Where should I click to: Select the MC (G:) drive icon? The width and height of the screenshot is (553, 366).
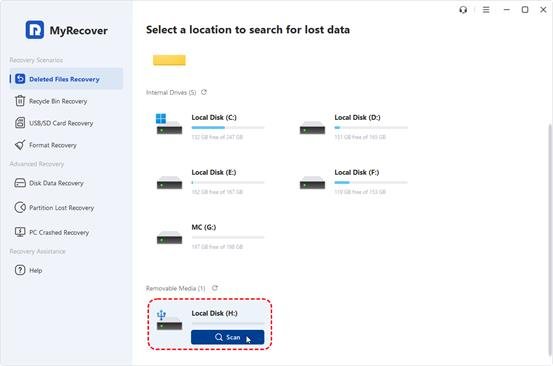tap(169, 237)
